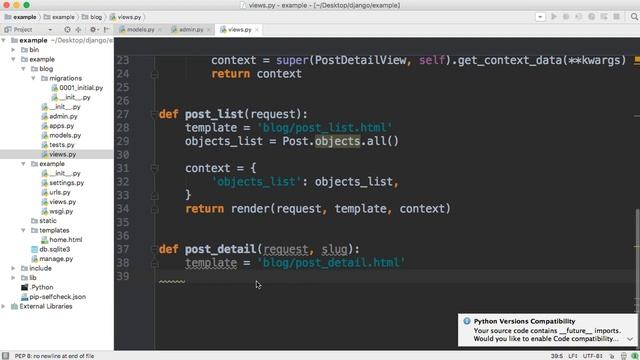Select home.html in templates
640x360 pixels.
click(62, 240)
